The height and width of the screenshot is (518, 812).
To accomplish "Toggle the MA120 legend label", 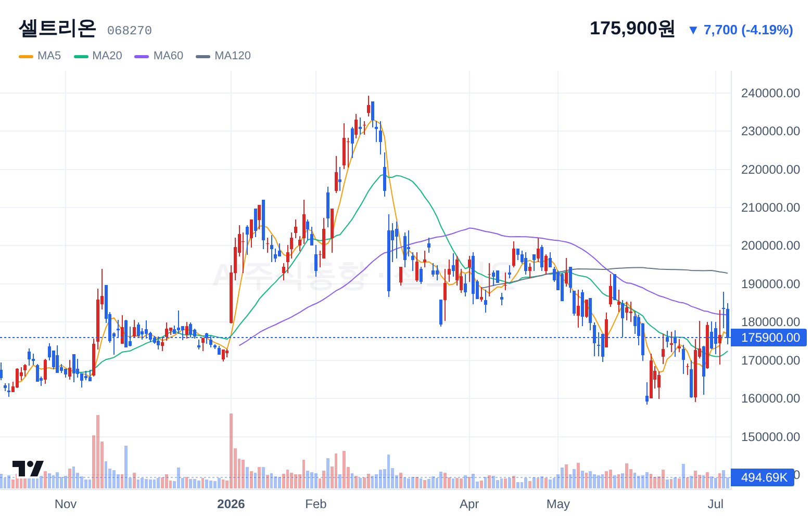I will coord(232,56).
